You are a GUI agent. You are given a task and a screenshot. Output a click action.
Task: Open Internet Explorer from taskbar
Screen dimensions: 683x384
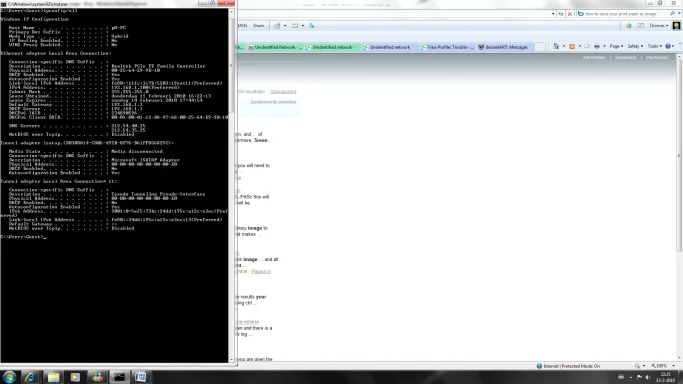pyautogui.click(x=30, y=377)
